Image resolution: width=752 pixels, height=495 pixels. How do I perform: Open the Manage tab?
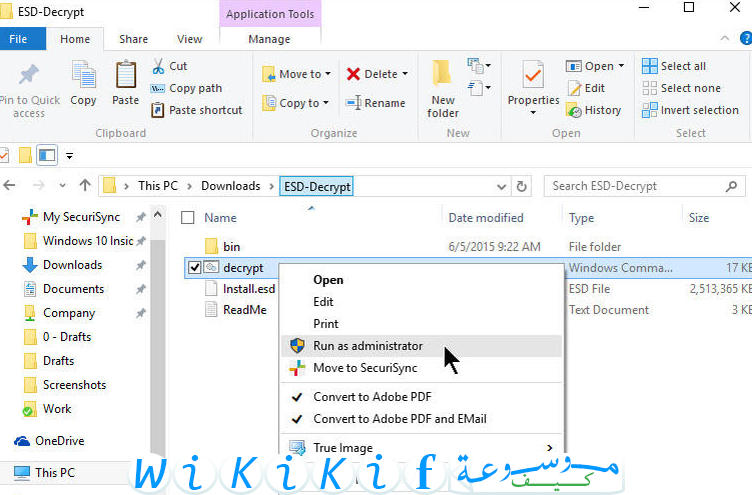click(269, 39)
